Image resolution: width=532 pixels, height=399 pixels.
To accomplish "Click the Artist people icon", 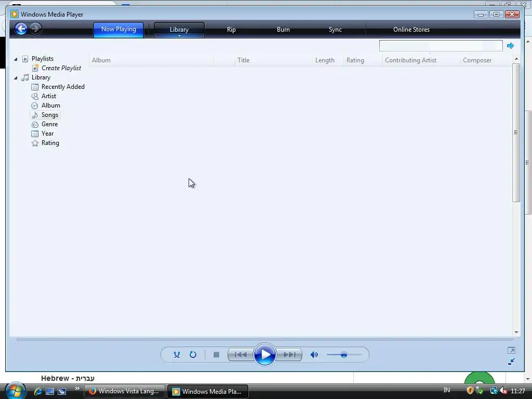I will pyautogui.click(x=35, y=96).
